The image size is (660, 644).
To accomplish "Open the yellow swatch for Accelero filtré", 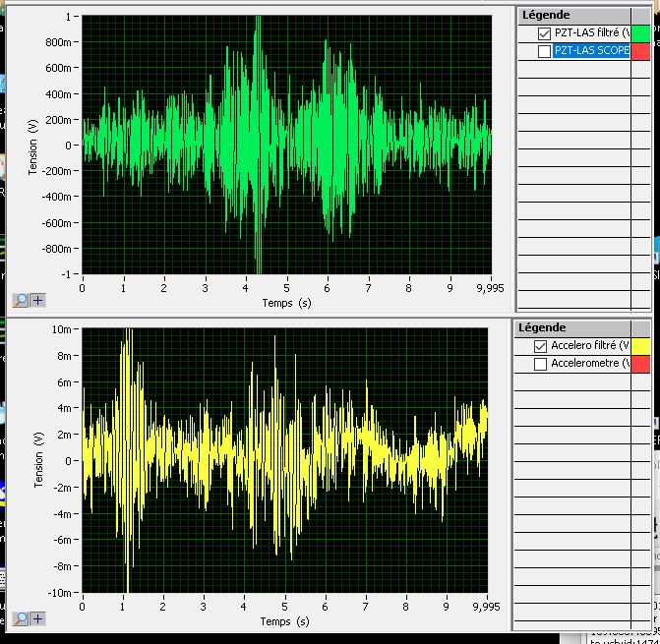I will 641,346.
